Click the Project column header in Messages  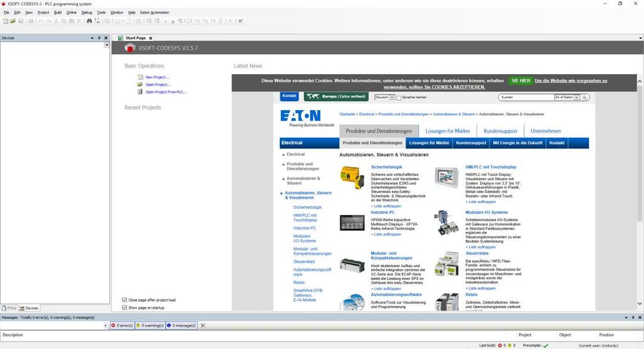[x=525, y=335]
